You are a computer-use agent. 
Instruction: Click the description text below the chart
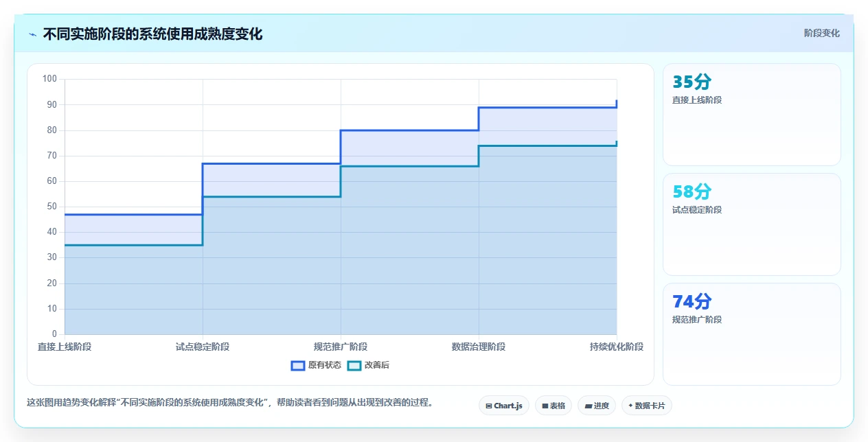229,403
